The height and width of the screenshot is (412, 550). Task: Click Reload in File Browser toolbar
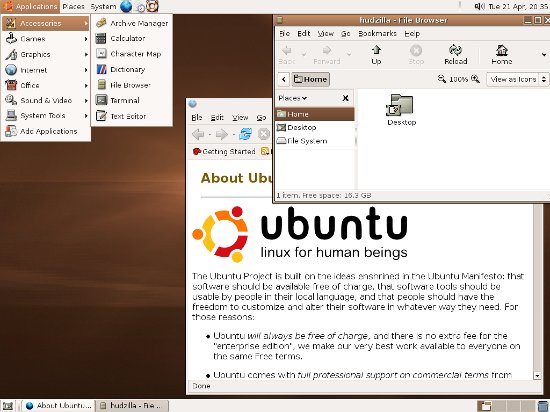pyautogui.click(x=455, y=55)
